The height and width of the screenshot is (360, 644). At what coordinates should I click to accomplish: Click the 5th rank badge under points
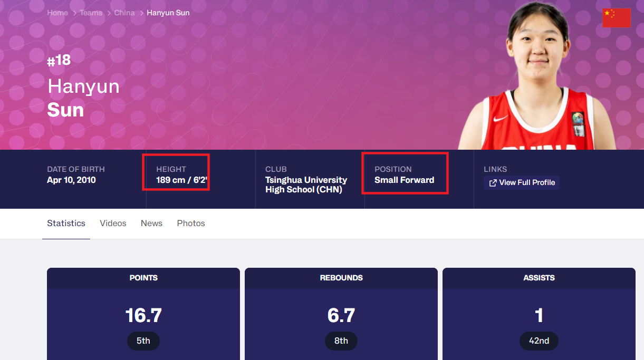coord(143,341)
